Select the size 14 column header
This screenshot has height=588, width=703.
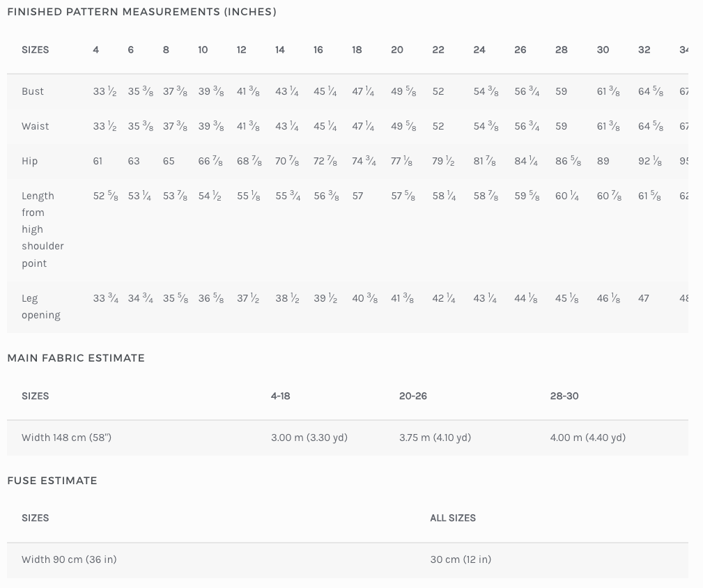[x=280, y=50]
